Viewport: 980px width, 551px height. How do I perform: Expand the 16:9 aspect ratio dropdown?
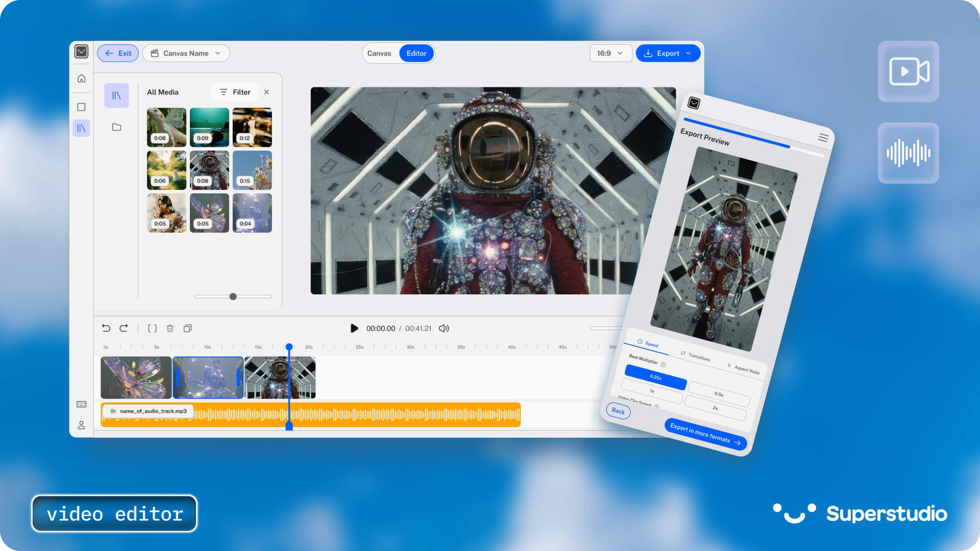[x=610, y=53]
